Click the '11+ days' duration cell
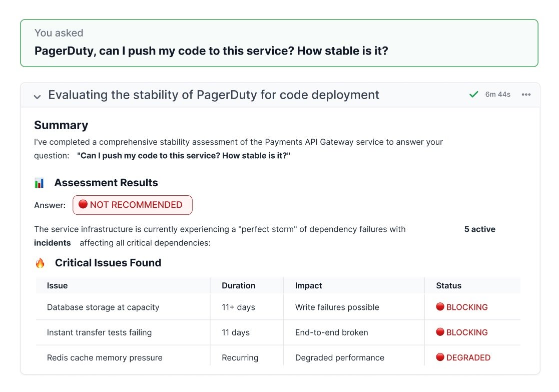The height and width of the screenshot is (392, 559). pos(239,307)
